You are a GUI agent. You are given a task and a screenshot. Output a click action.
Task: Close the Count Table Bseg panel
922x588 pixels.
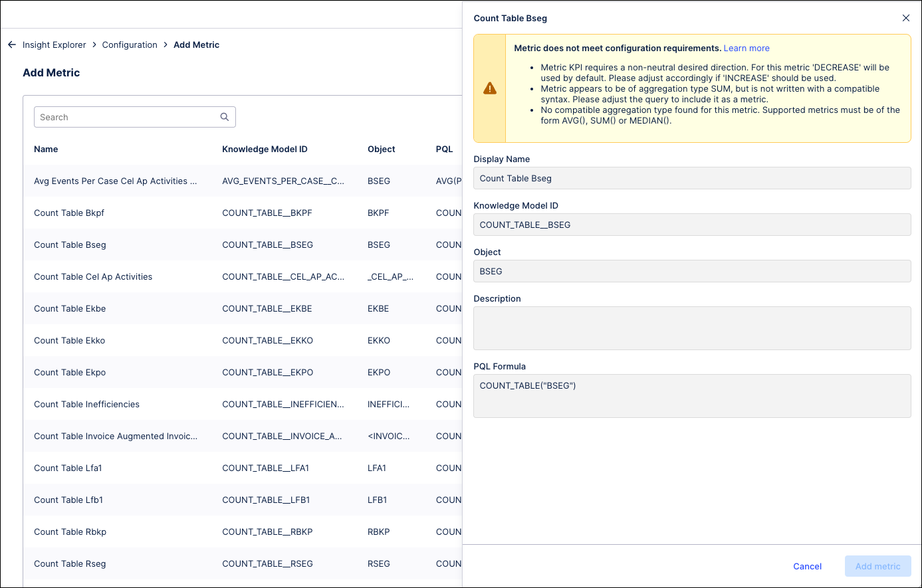point(905,18)
